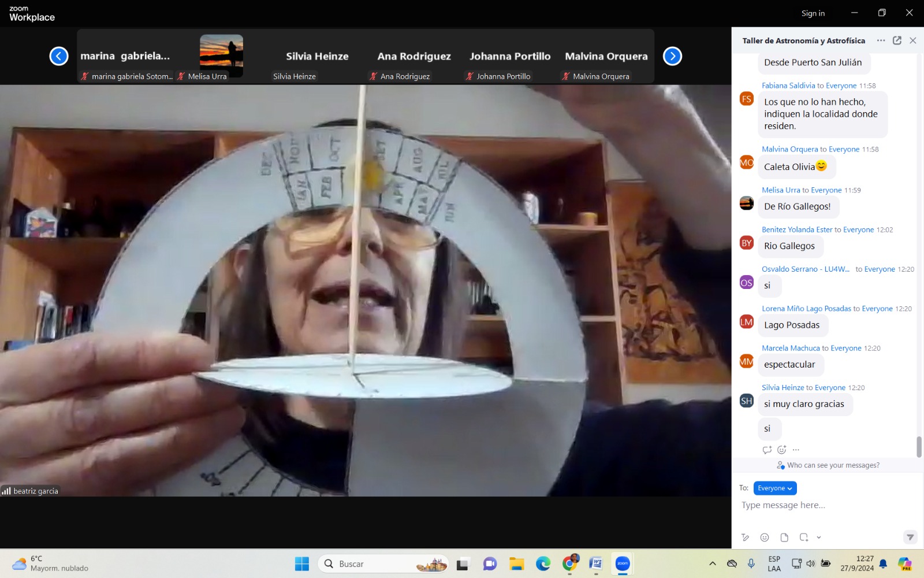This screenshot has height=578, width=924.
Task: Open volume control in system tray
Action: pyautogui.click(x=811, y=564)
